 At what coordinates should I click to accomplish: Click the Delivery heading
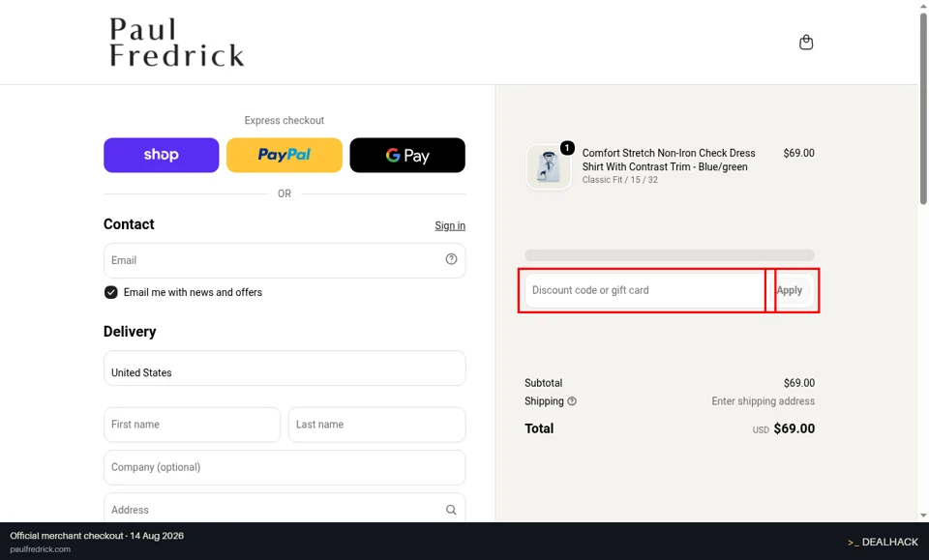tap(130, 332)
